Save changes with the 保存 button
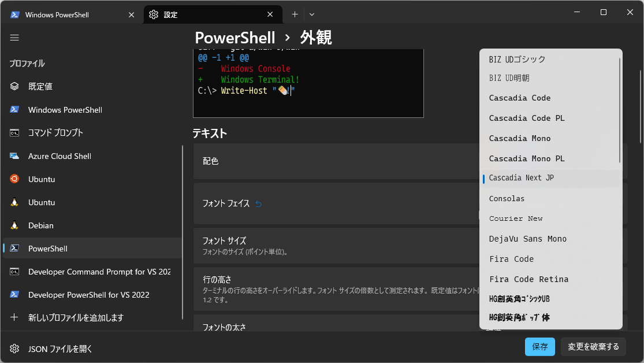The width and height of the screenshot is (644, 363). coord(539,347)
